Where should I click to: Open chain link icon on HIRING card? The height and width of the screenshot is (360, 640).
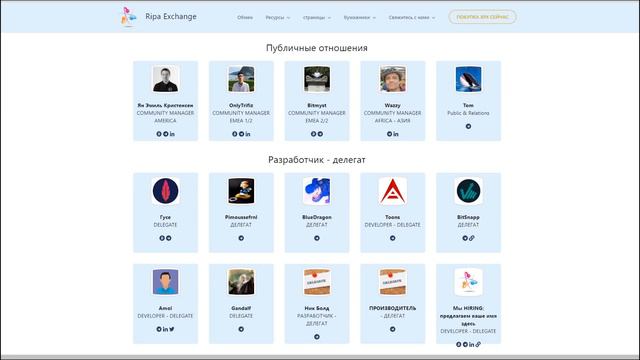coord(478,344)
